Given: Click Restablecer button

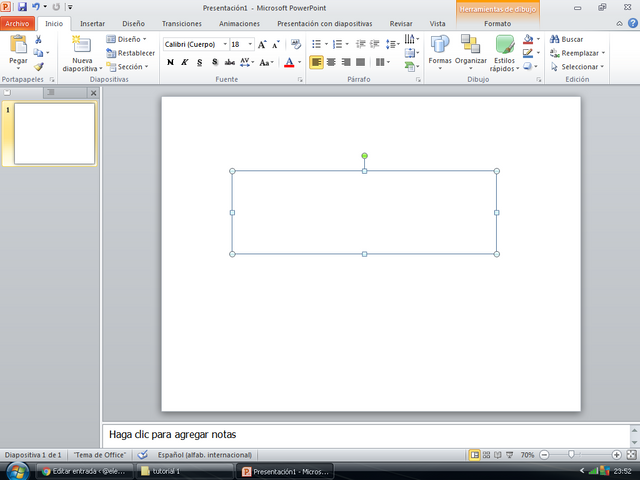Looking at the screenshot, I should tap(130, 53).
